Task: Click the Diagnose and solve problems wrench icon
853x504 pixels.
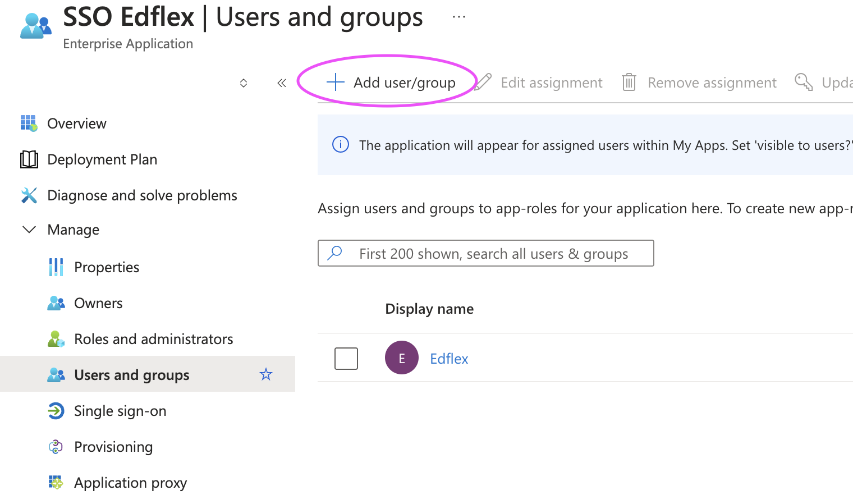Action: tap(29, 195)
